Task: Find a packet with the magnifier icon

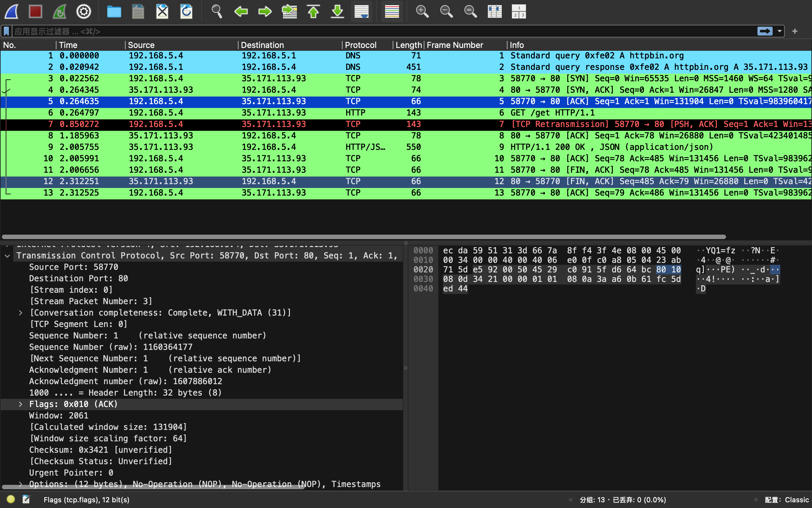Action: pos(217,11)
